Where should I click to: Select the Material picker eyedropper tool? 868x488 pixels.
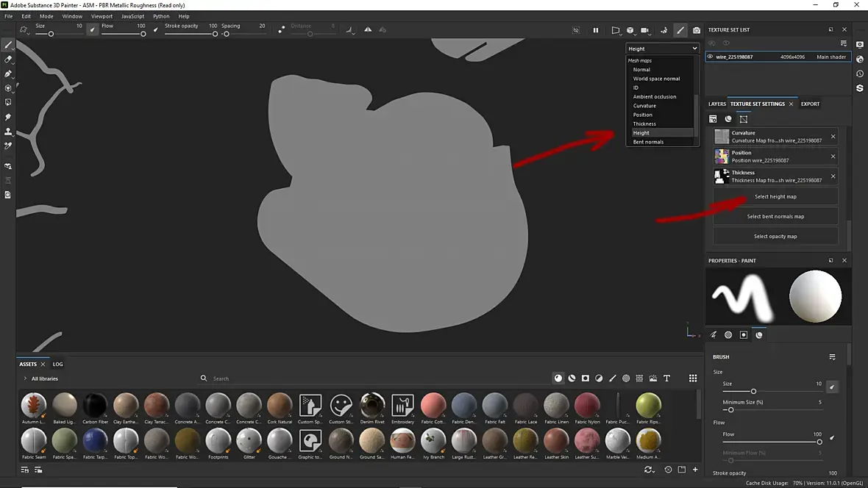pos(8,146)
